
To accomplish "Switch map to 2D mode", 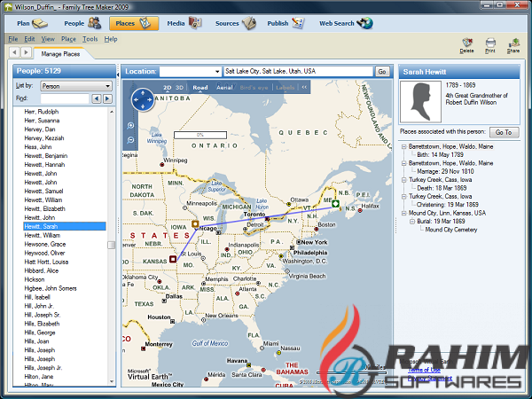I will pyautogui.click(x=167, y=88).
